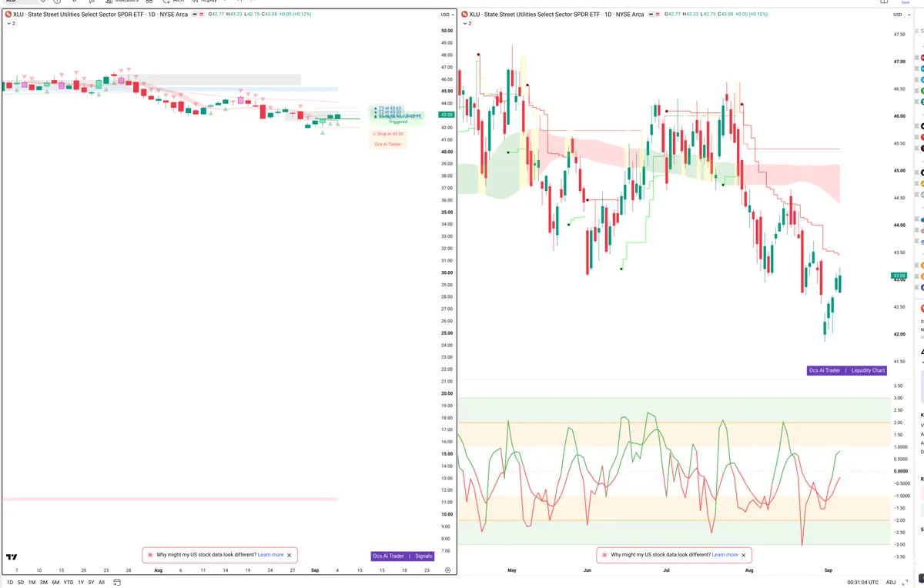Click the data notice icon in left chart
924x588 pixels.
click(150, 555)
